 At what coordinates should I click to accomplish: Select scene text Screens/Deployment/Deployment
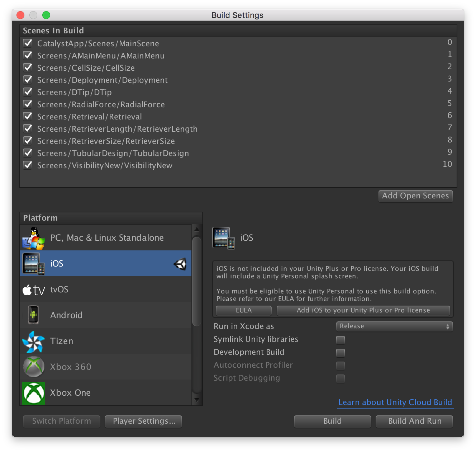click(x=102, y=80)
